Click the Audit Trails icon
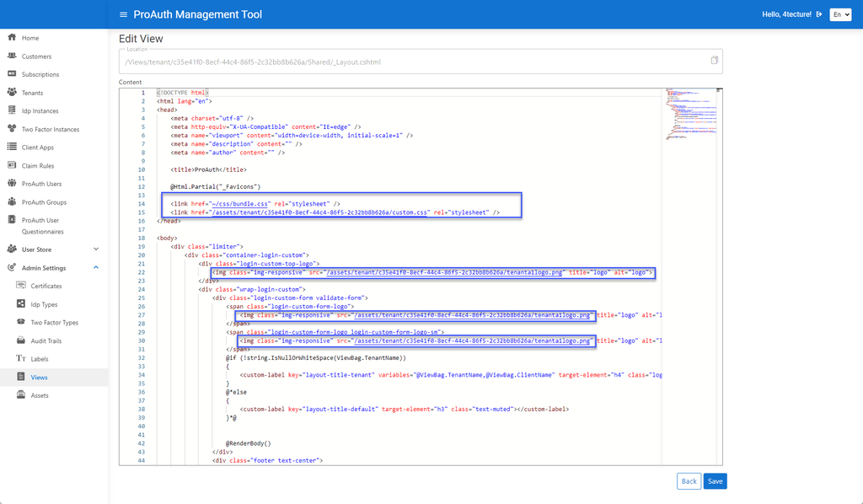Image resolution: width=863 pixels, height=504 pixels. point(22,340)
